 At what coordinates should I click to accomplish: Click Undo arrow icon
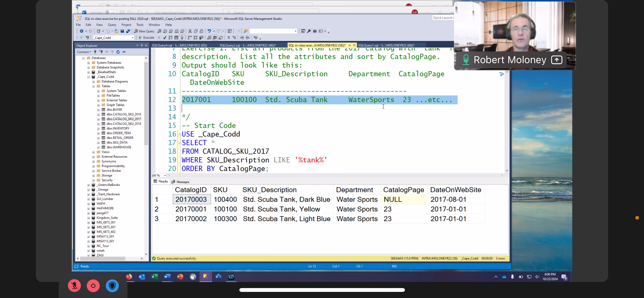point(209,31)
